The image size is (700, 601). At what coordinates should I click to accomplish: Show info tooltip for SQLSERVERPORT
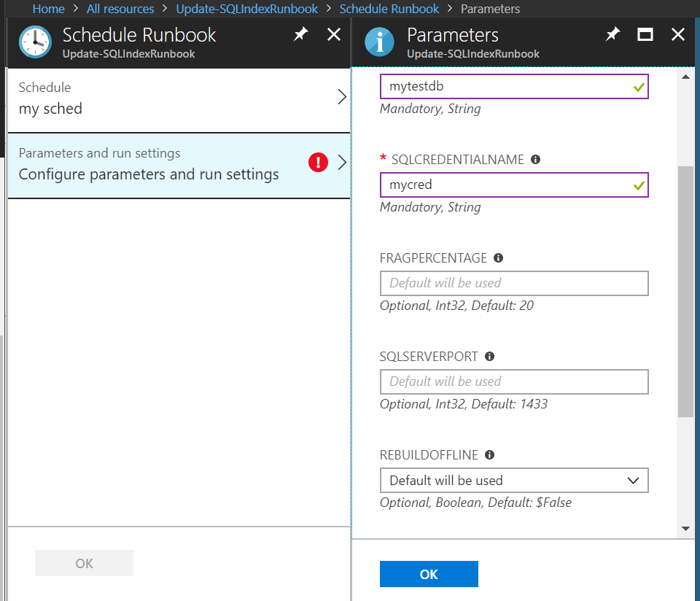[490, 357]
